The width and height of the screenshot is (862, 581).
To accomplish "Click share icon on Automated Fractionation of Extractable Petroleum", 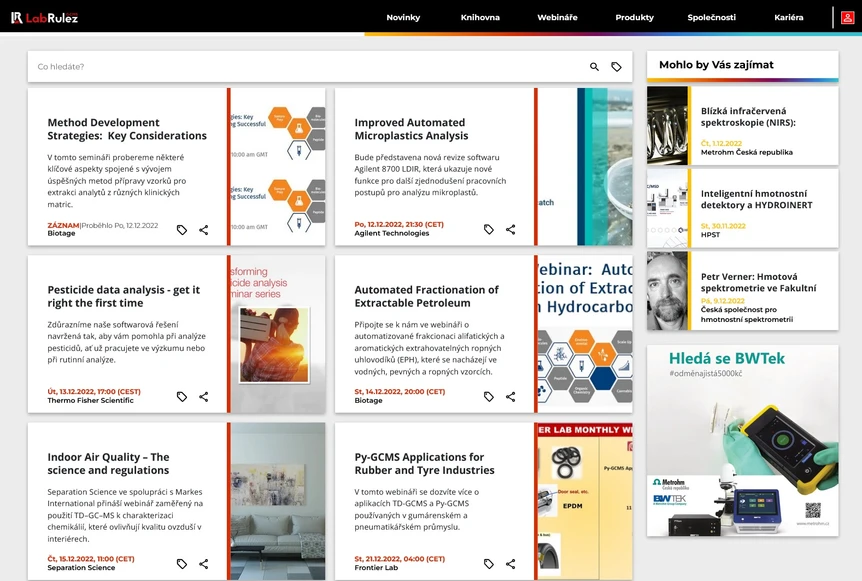I will coord(510,396).
